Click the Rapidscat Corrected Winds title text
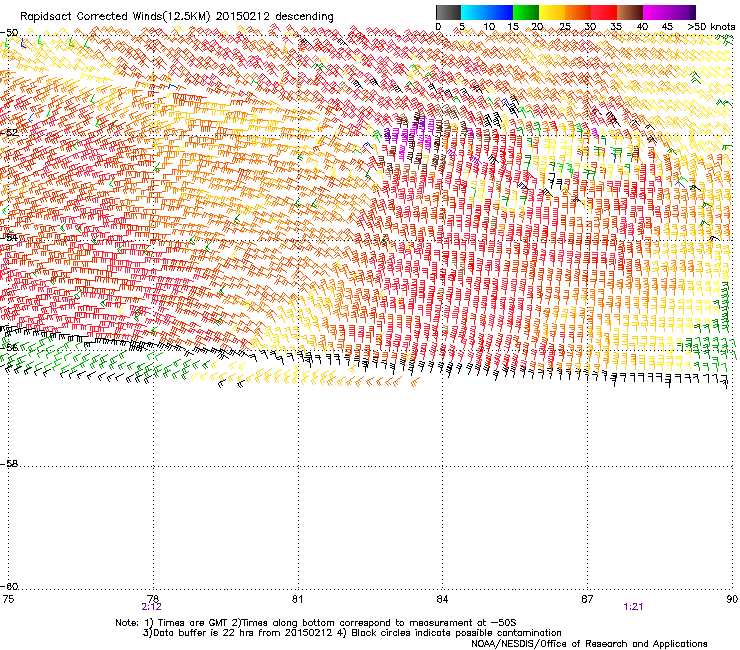 [x=177, y=16]
